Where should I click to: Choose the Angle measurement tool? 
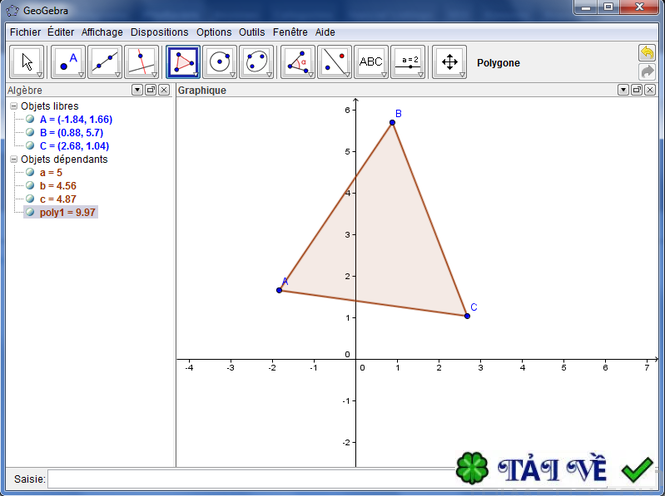[x=297, y=62]
